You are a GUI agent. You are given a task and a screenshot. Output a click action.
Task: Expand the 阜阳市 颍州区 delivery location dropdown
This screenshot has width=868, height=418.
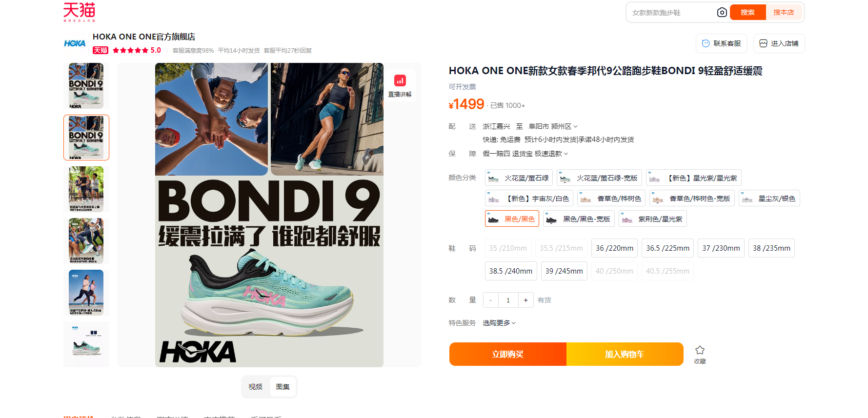(x=553, y=126)
